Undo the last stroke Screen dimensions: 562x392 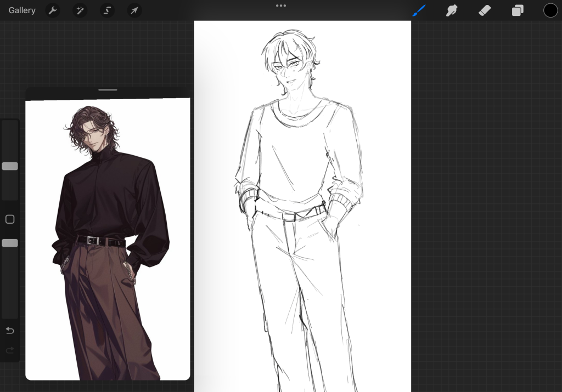(10, 330)
